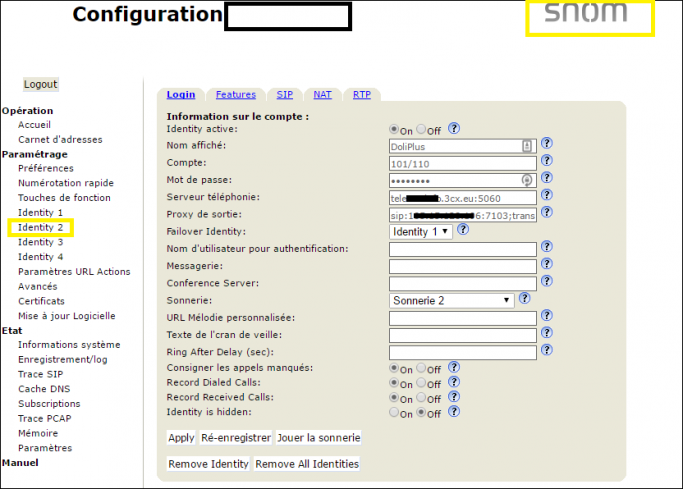This screenshot has height=489, width=683.
Task: Open Trace PCAP link
Action: (x=44, y=418)
